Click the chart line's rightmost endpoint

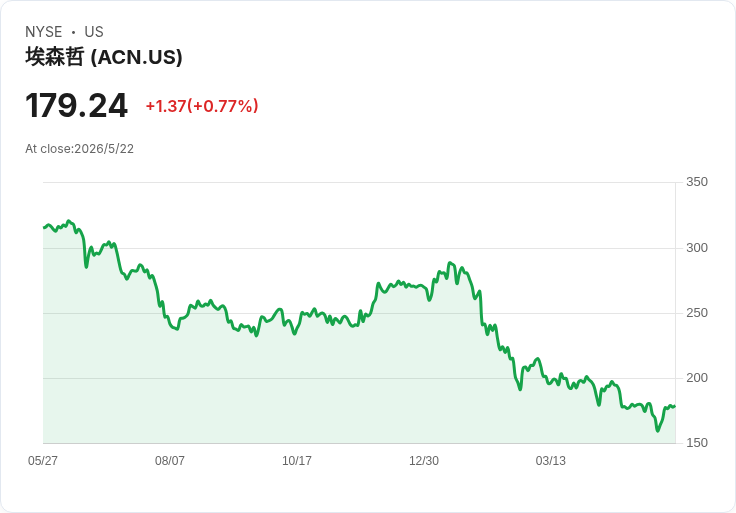coord(675,406)
